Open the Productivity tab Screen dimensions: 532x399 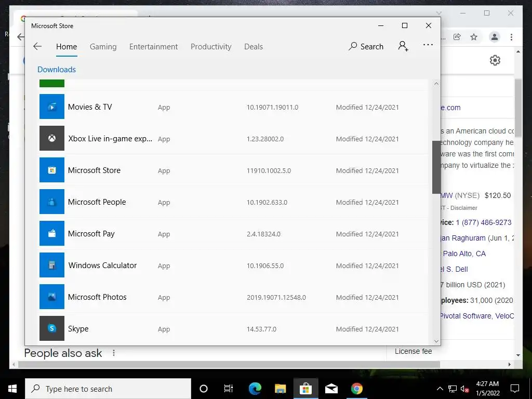coord(211,47)
